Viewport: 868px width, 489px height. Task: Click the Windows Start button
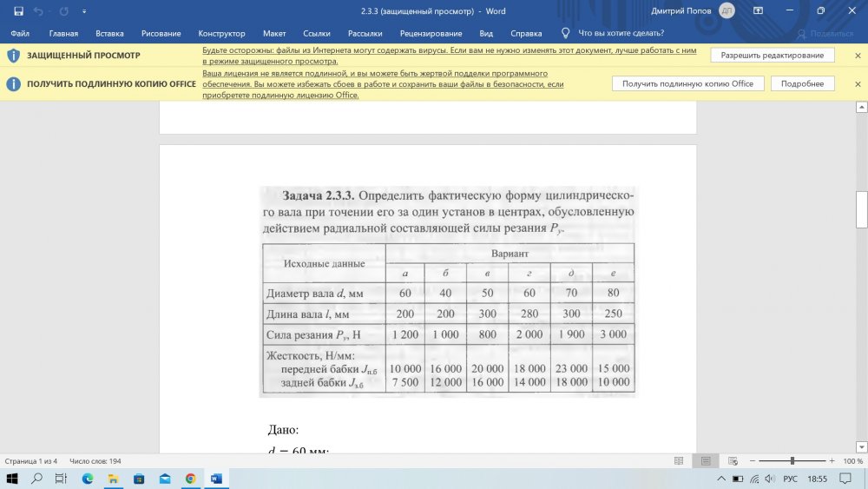pyautogui.click(x=12, y=479)
